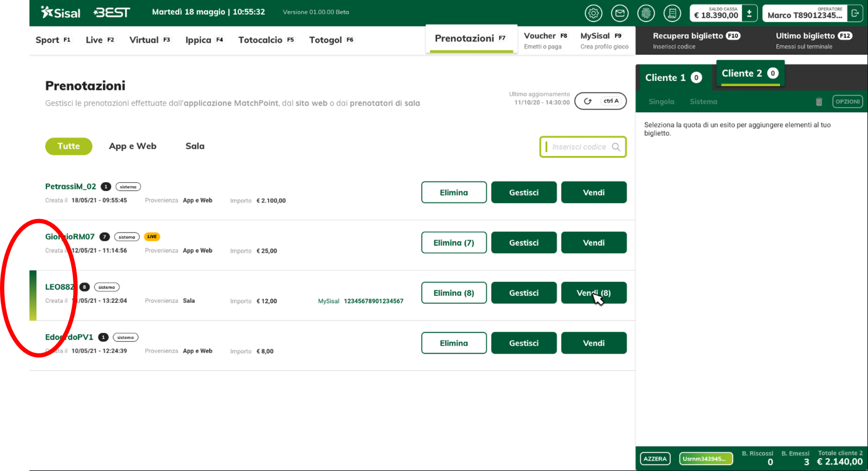The height and width of the screenshot is (471, 868).
Task: Click the plus/minus cash balance button
Action: tap(749, 14)
